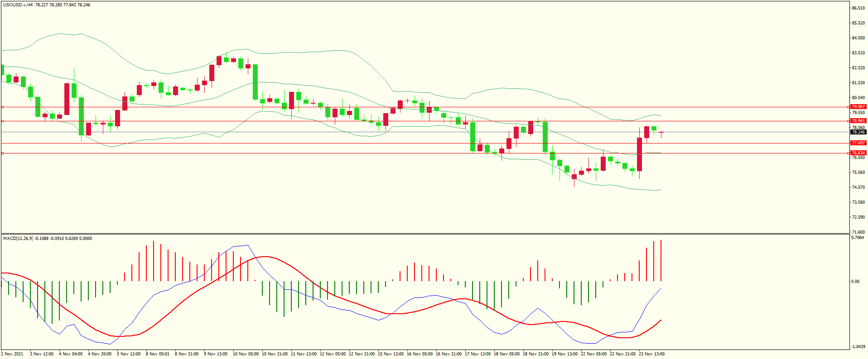Select the 76.834 red price level tag

click(858, 153)
